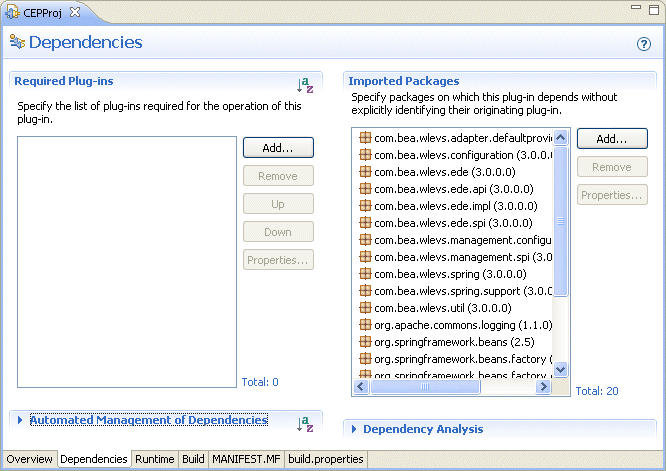Click the packages list horizontal scrollbar thumb

coord(425,386)
